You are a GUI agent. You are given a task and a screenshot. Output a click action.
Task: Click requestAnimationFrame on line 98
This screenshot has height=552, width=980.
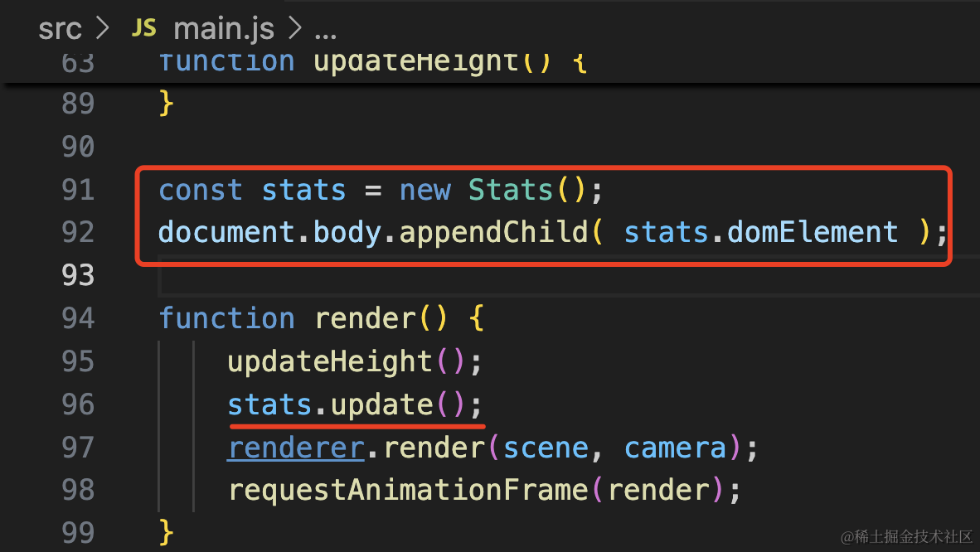pos(408,490)
